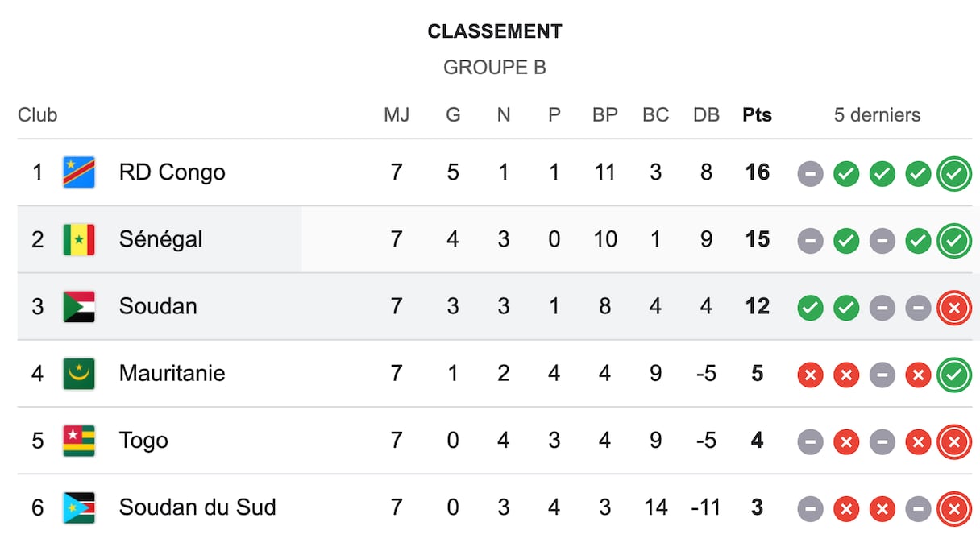
Task: Click the GROUPE B subtitle
Action: [x=494, y=68]
